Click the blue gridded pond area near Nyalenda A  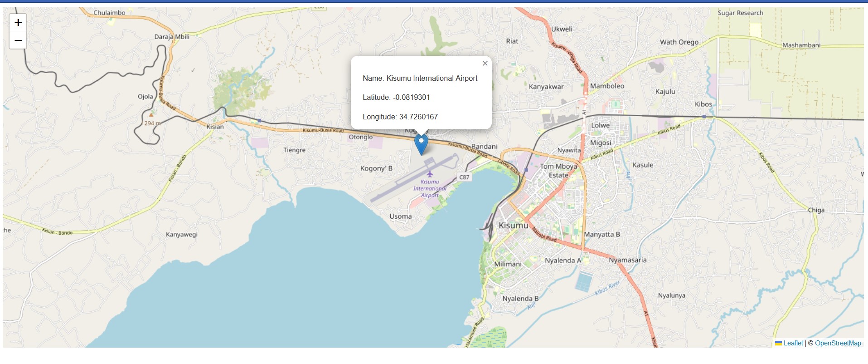pos(583,282)
